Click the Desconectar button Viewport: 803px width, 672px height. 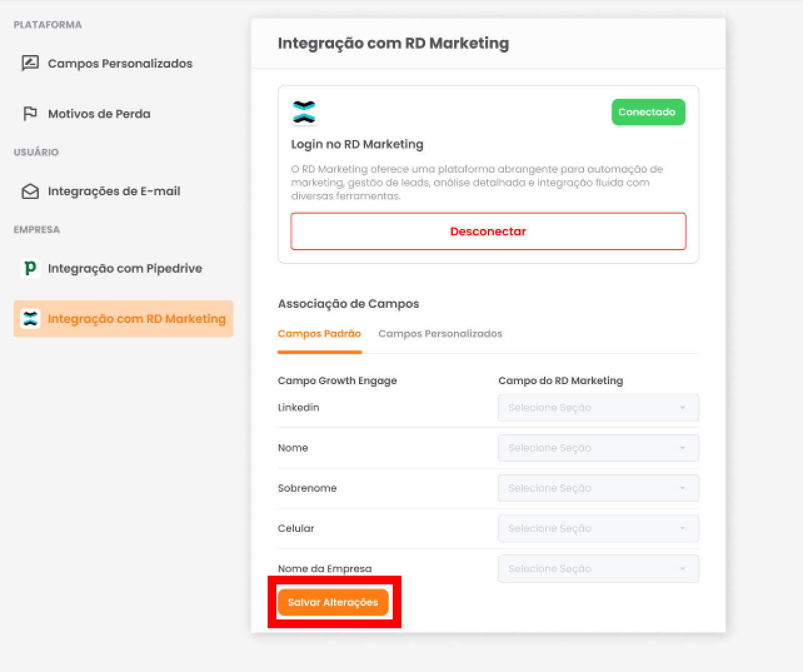click(488, 231)
